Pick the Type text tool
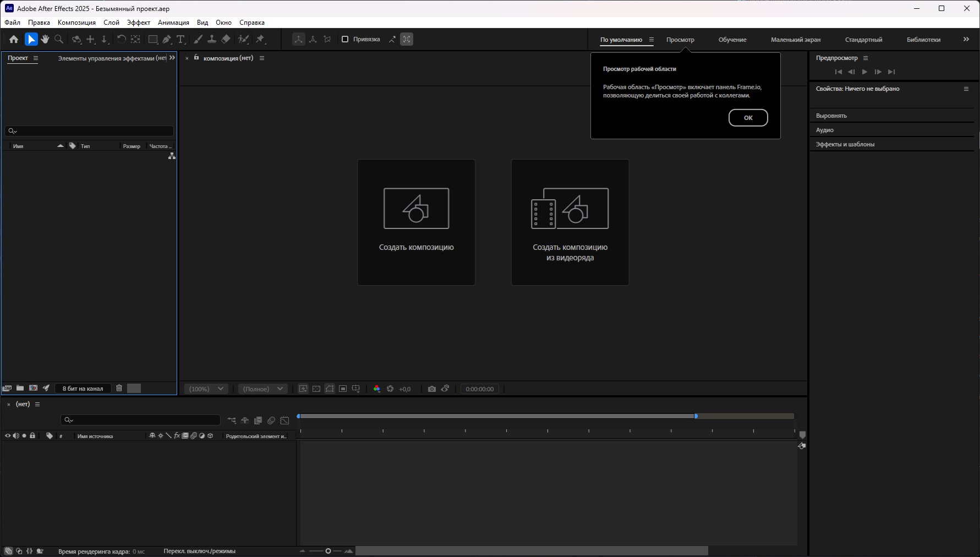This screenshot has width=980, height=557. point(180,39)
